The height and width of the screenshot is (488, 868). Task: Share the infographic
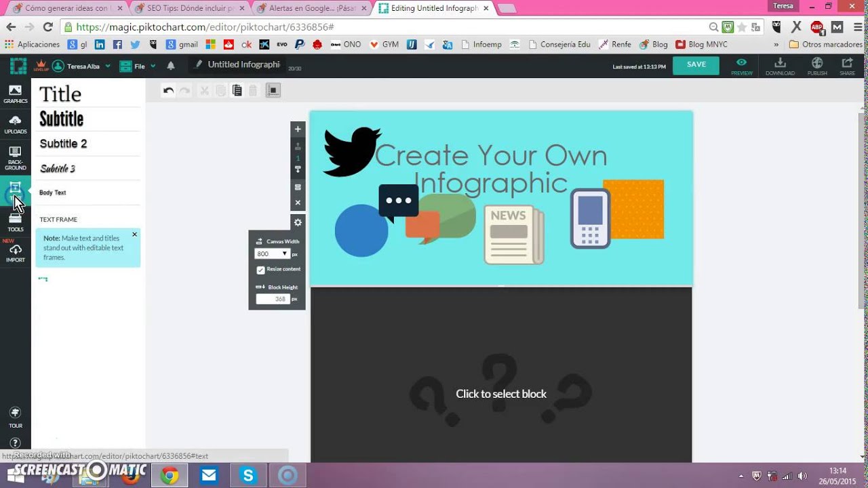pyautogui.click(x=847, y=66)
